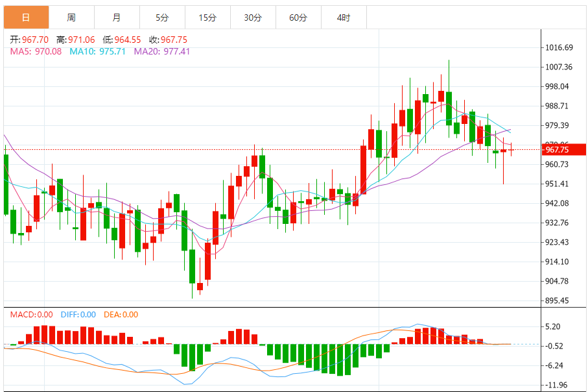Switch to the 月 monthly tab
This screenshot has width=588, height=392.
click(117, 18)
